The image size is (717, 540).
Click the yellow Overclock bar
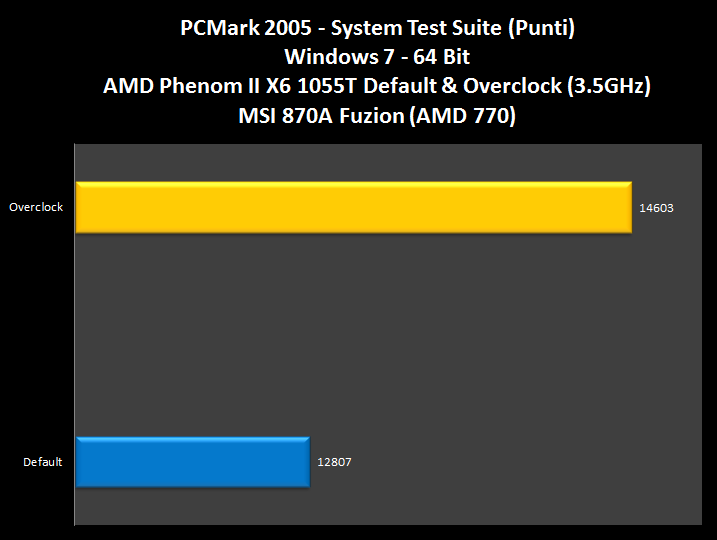tap(353, 207)
